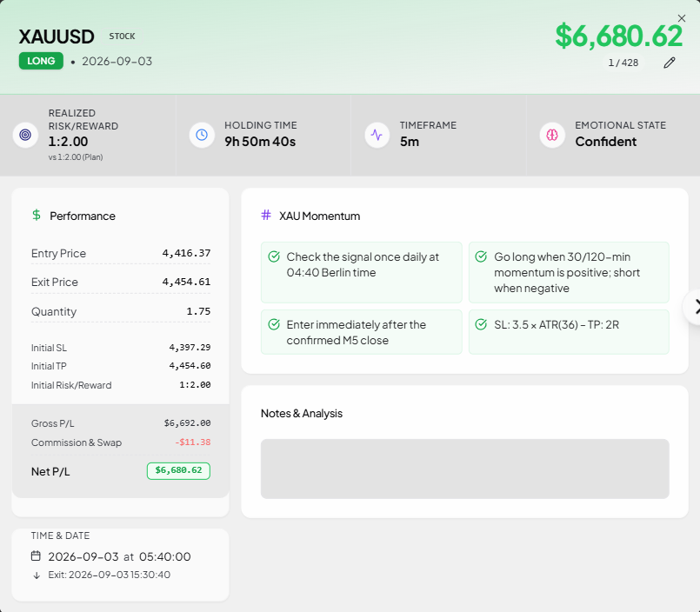
Task: Click into the Notes & Analysis text area
Action: click(x=464, y=469)
